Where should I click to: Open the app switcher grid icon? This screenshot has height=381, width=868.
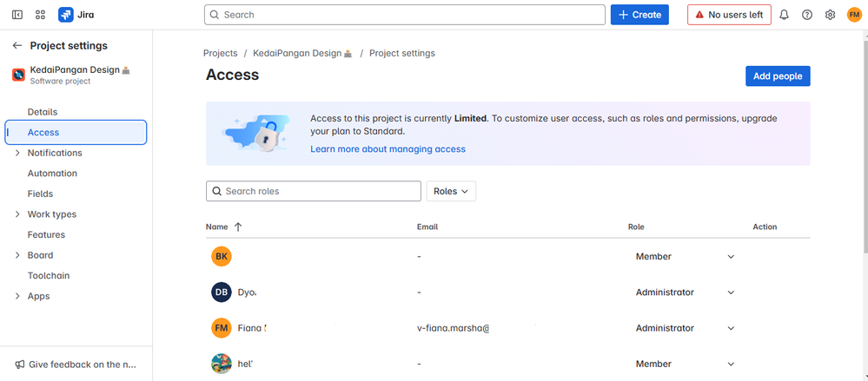[40, 15]
